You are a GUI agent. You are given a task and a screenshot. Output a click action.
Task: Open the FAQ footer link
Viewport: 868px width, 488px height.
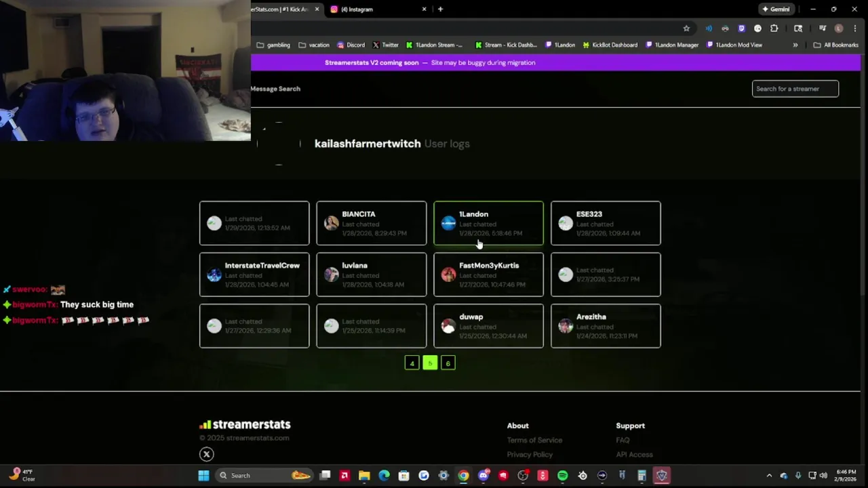pos(623,440)
